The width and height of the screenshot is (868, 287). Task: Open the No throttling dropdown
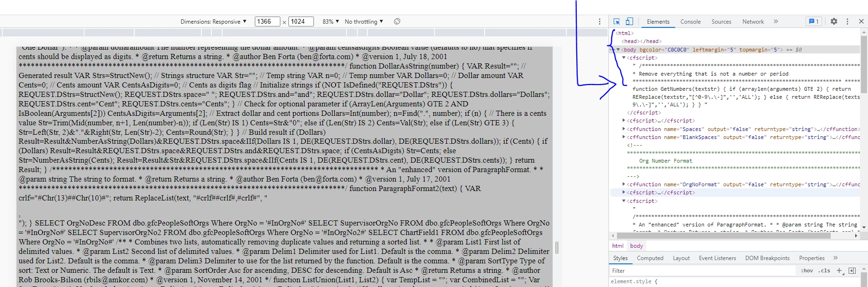pos(364,22)
